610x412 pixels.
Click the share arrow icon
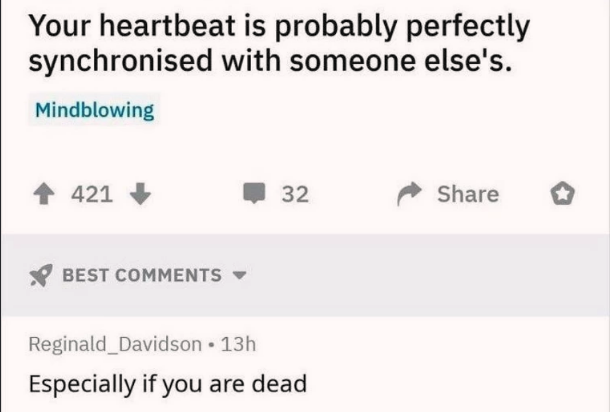[x=411, y=194]
